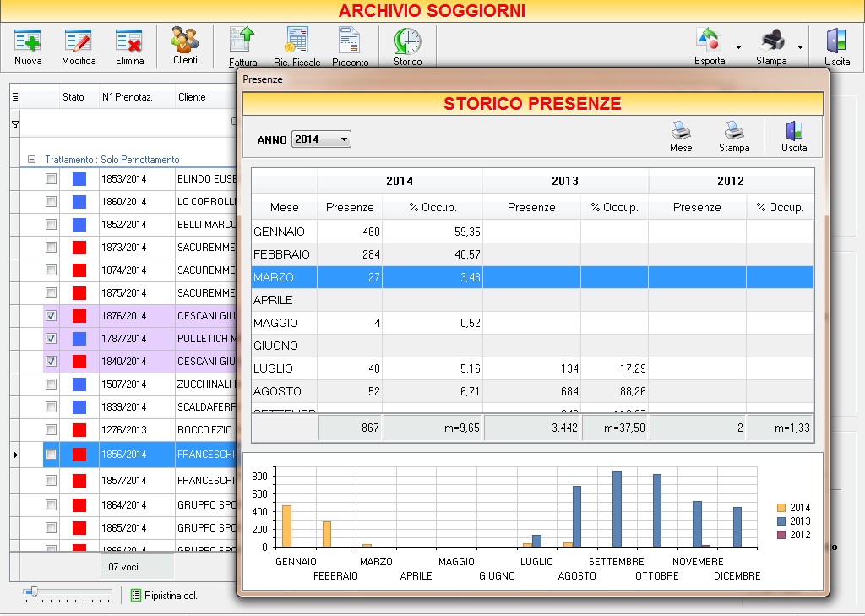The height and width of the screenshot is (616, 865).
Task: Collapse the Trattamento Solo Pernottamento group
Action: [x=32, y=159]
